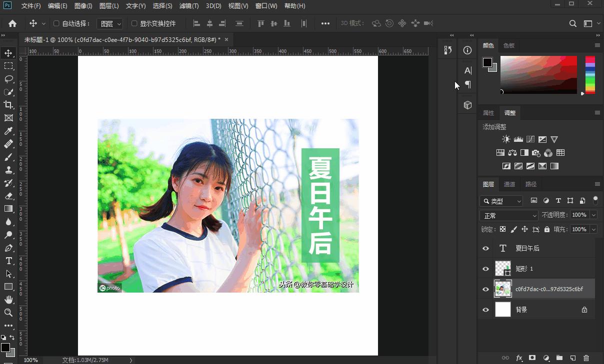The height and width of the screenshot is (364, 604).
Task: Open the 不透明度 opacity dropdown
Action: coord(594,215)
